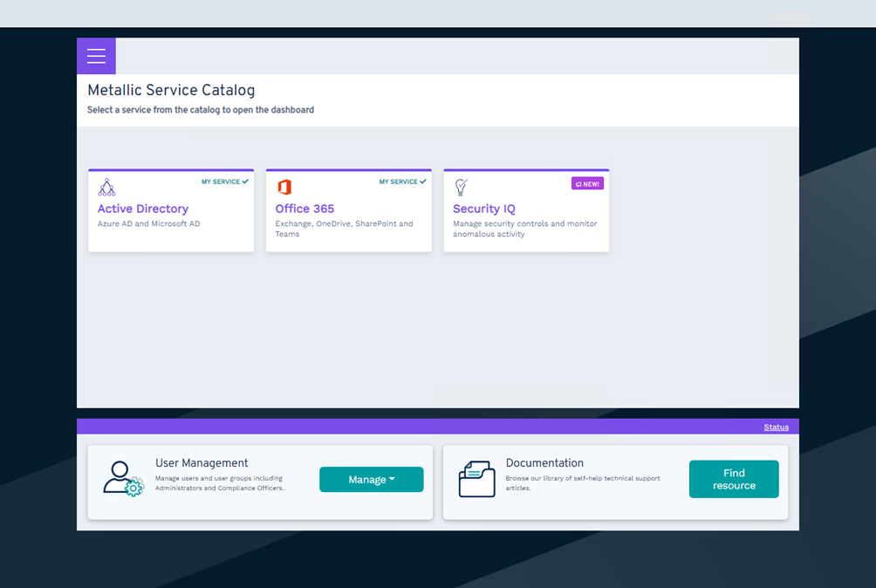Click the NEW! badge on Security IQ

(x=587, y=184)
